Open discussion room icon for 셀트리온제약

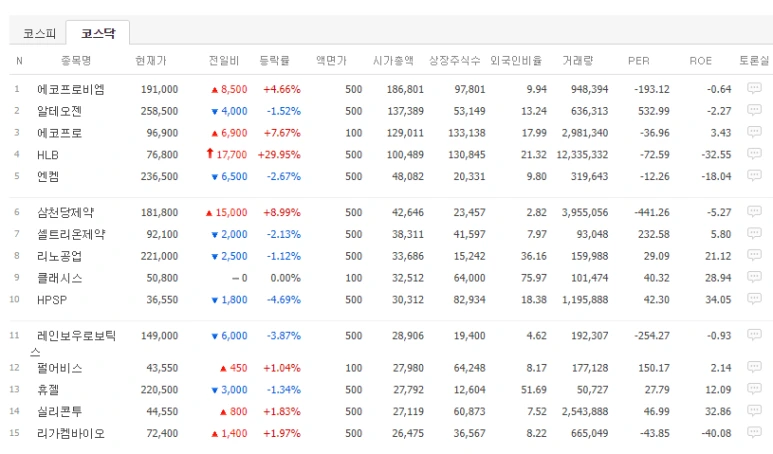pyautogui.click(x=754, y=233)
